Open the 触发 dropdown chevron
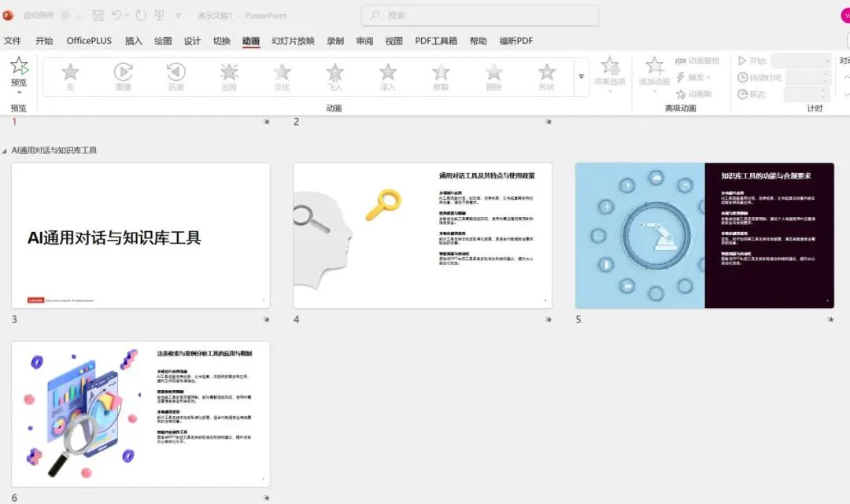The image size is (850, 504). click(x=708, y=77)
